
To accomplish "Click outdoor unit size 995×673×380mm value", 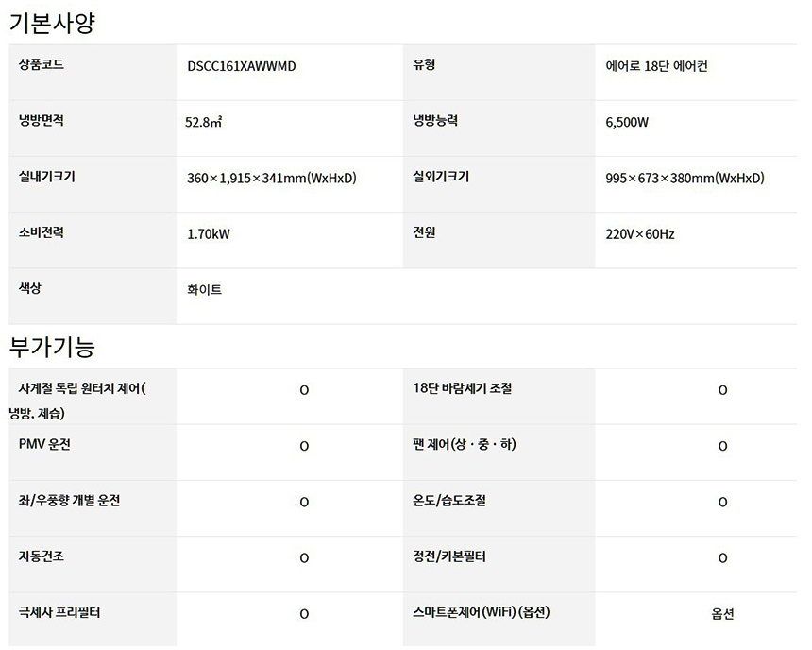I will pyautogui.click(x=685, y=179).
